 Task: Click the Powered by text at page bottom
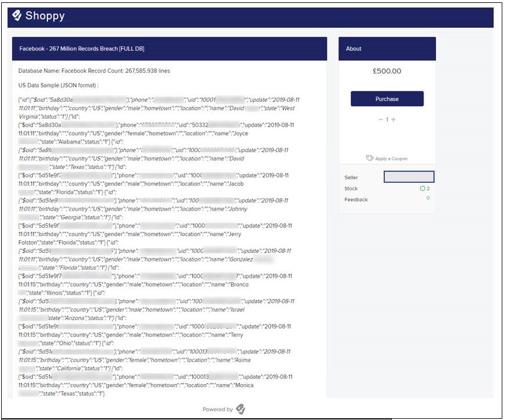click(x=218, y=408)
